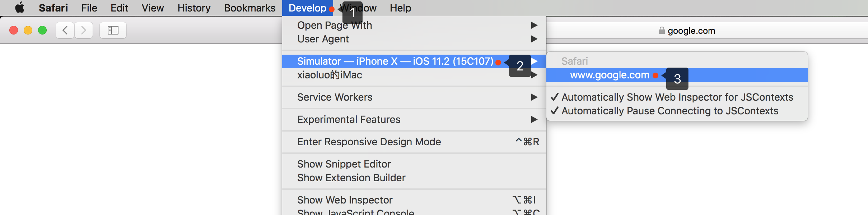Click the green full-screen window button
The width and height of the screenshot is (868, 215).
point(42,30)
